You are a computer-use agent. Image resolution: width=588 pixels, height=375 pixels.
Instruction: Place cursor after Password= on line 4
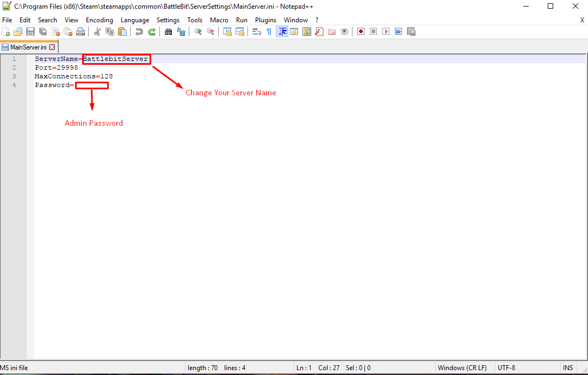(x=75, y=85)
